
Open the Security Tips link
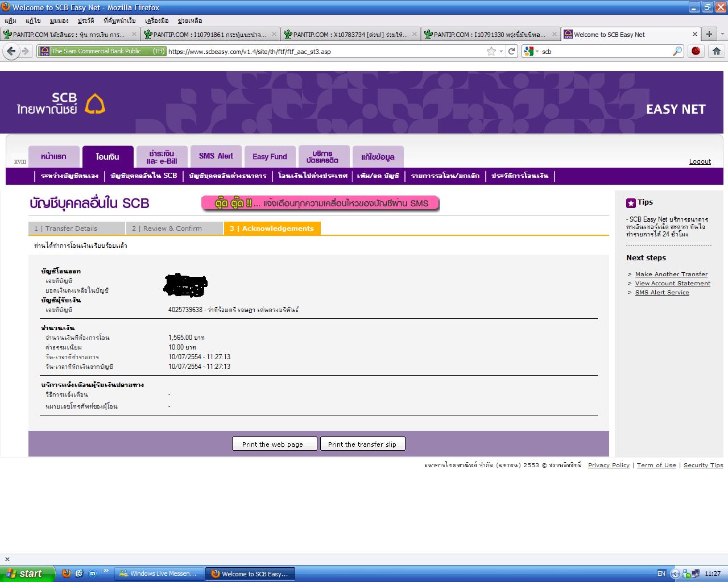tap(704, 465)
